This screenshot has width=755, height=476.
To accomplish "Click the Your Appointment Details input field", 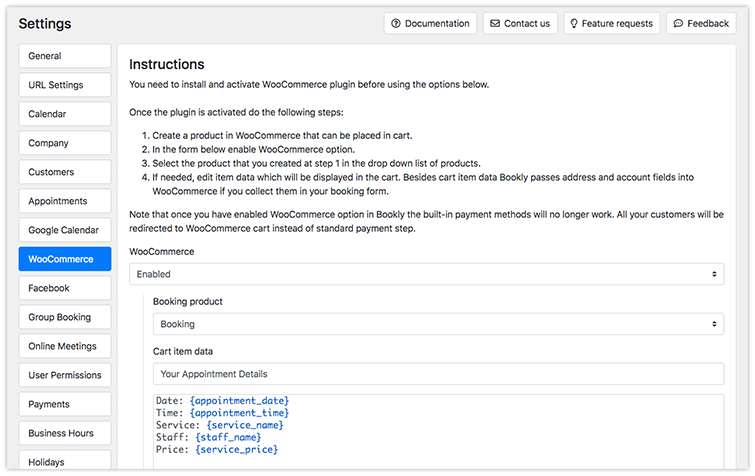I will 438,374.
